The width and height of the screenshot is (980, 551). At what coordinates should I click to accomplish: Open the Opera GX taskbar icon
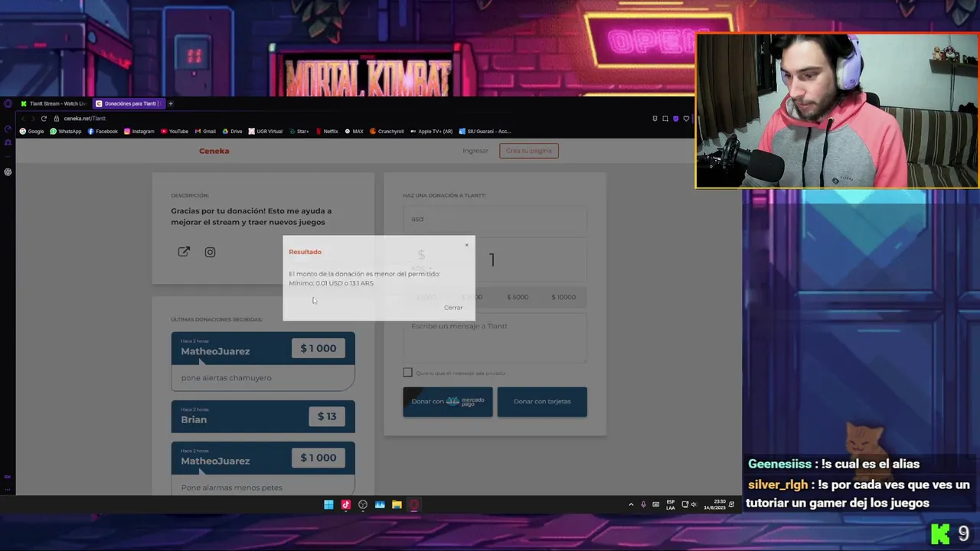pyautogui.click(x=414, y=504)
